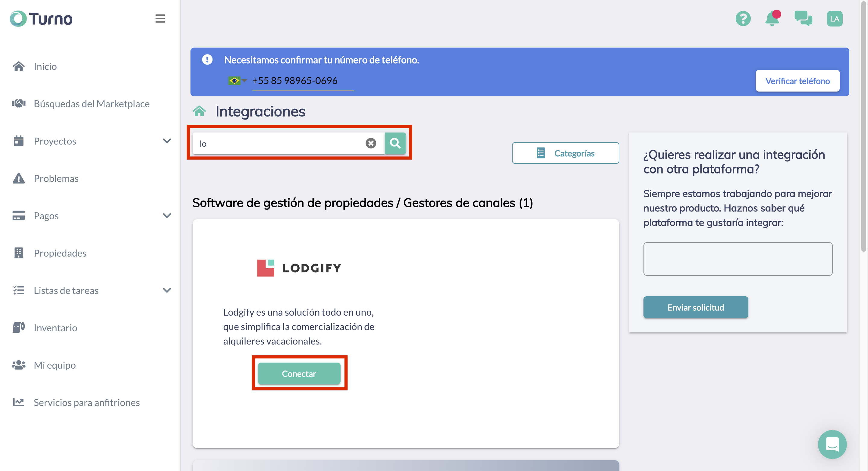This screenshot has height=471, width=868.
Task: Click the LA user avatar
Action: coord(834,18)
